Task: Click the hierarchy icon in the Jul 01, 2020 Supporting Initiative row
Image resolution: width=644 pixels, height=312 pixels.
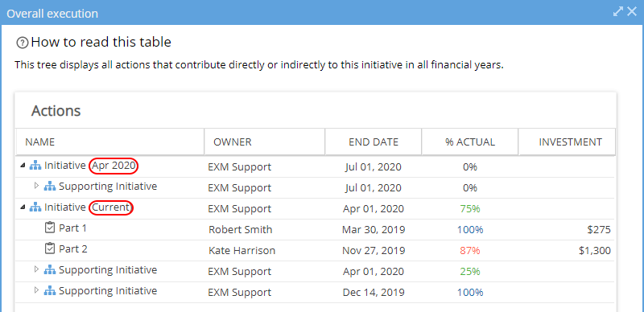Action: pyautogui.click(x=50, y=187)
